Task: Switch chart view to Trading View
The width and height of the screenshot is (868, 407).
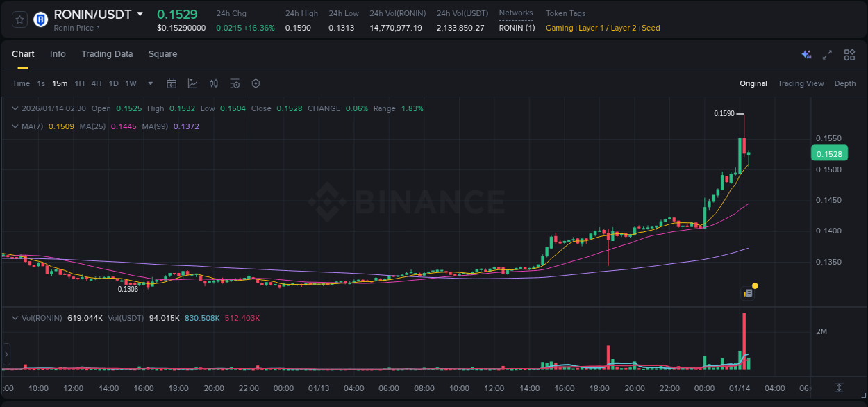Action: click(801, 83)
